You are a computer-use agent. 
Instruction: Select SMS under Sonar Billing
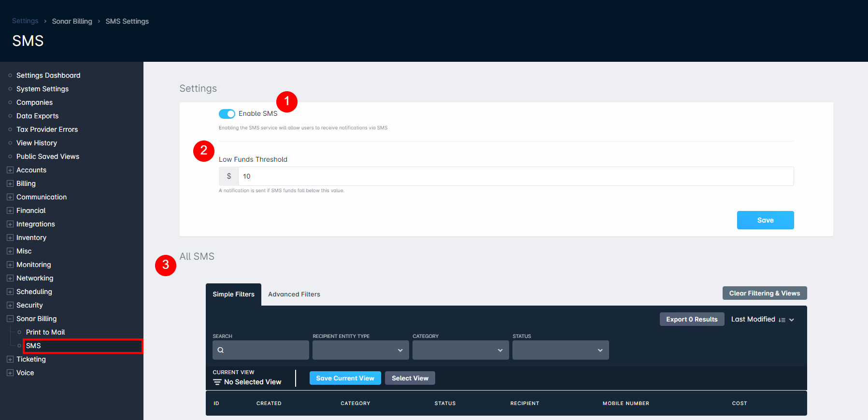click(x=33, y=346)
